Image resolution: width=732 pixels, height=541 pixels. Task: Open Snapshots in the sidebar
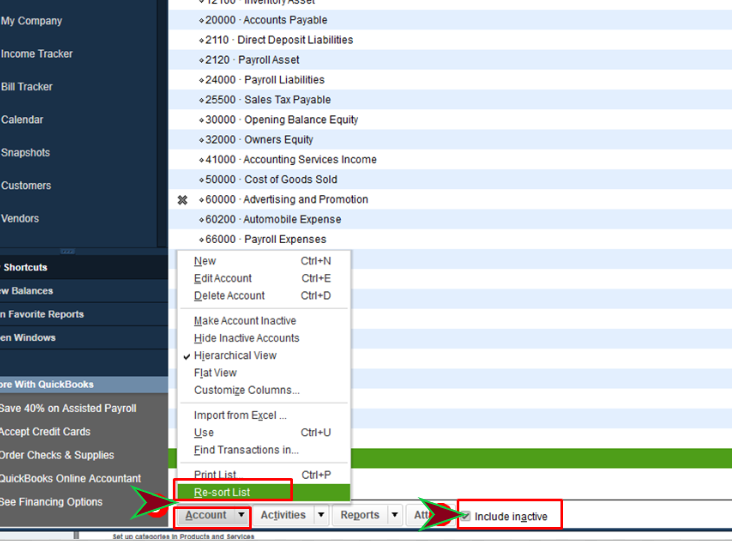[25, 153]
